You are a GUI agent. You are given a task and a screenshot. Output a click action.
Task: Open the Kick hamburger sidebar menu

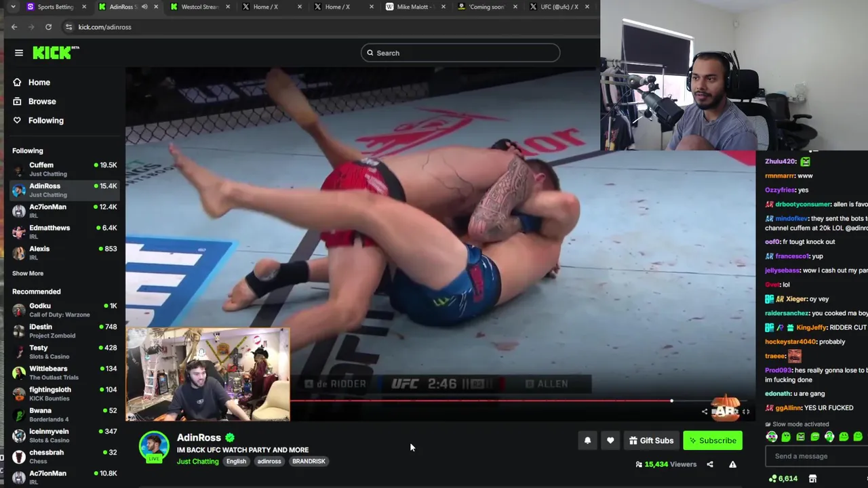pyautogui.click(x=19, y=53)
